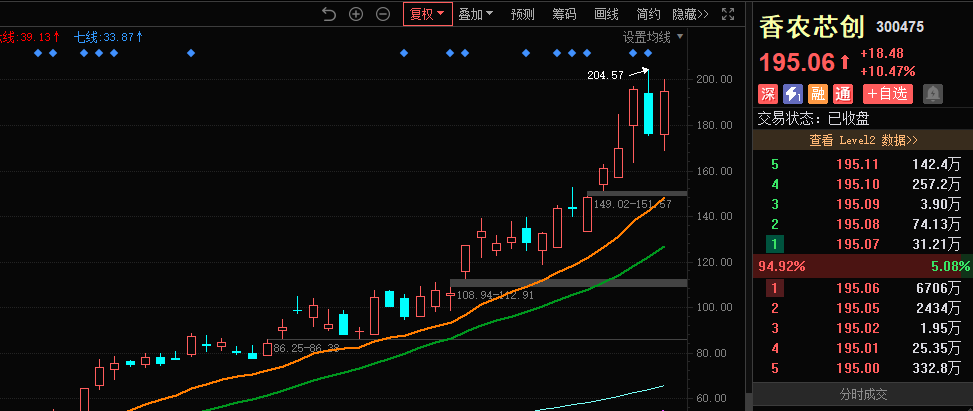Select the 预测 forecast menu item
The height and width of the screenshot is (411, 973).
[x=522, y=13]
